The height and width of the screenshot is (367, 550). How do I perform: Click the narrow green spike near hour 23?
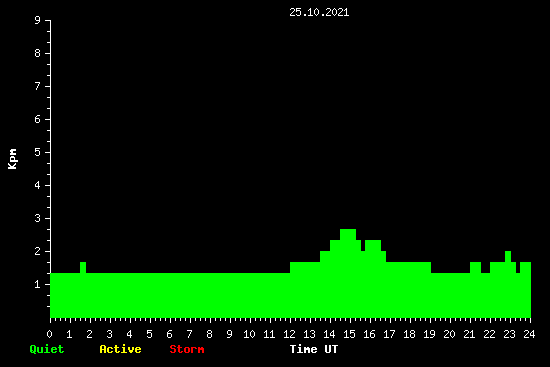(x=508, y=256)
